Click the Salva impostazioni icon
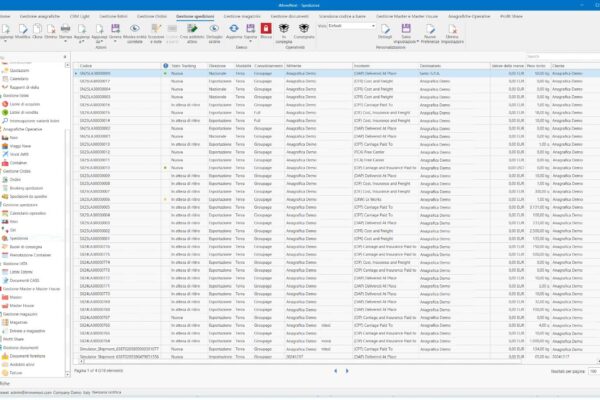This screenshot has height=400, width=600. click(x=406, y=29)
